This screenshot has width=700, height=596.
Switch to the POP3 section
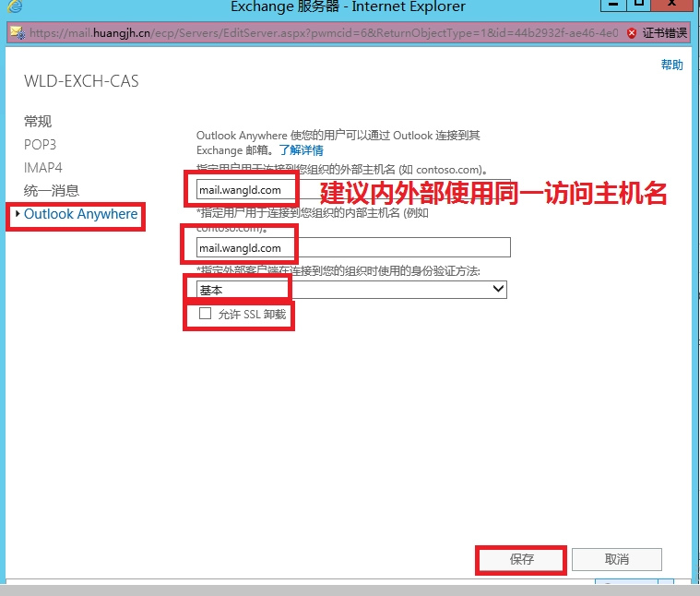pos(40,145)
